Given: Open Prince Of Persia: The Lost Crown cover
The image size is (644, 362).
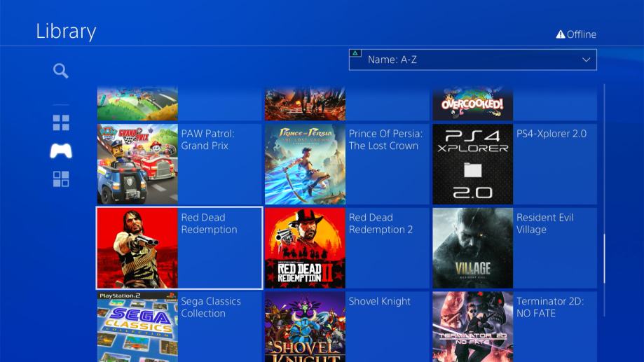Looking at the screenshot, I should (x=305, y=164).
